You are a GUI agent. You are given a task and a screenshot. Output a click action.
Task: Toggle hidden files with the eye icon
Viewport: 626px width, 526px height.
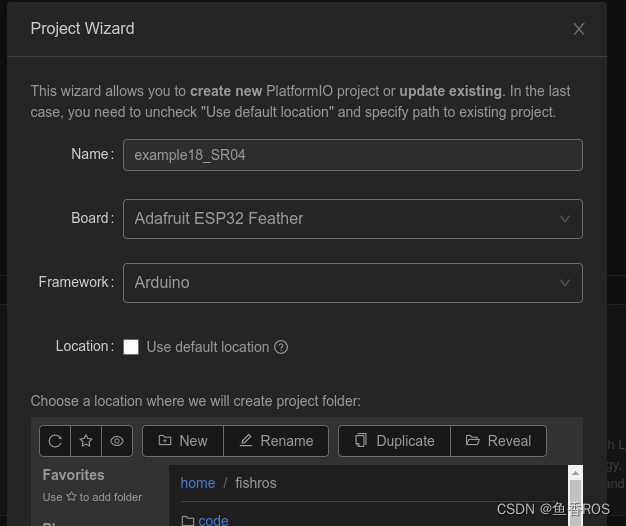[117, 441]
